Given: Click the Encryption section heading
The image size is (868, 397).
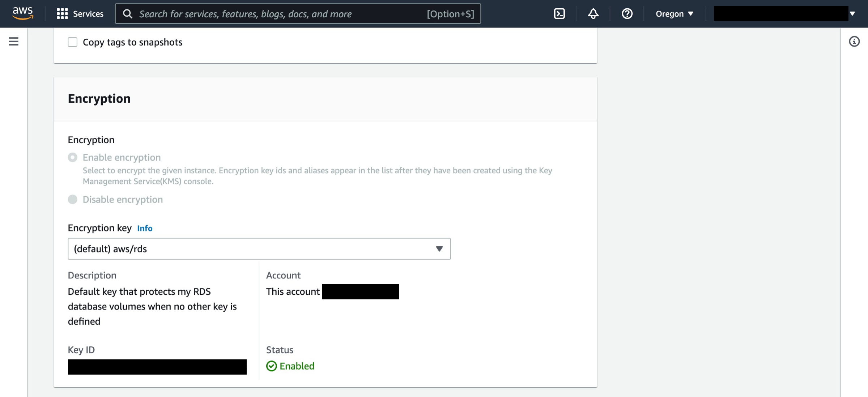Looking at the screenshot, I should tap(99, 99).
